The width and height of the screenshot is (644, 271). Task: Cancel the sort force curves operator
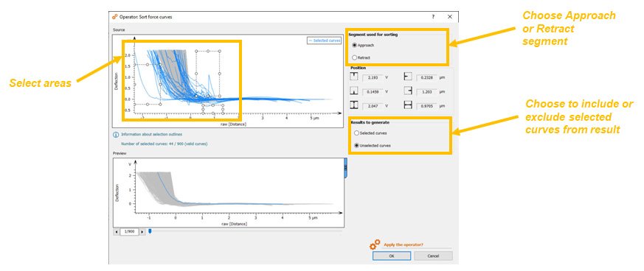433,256
